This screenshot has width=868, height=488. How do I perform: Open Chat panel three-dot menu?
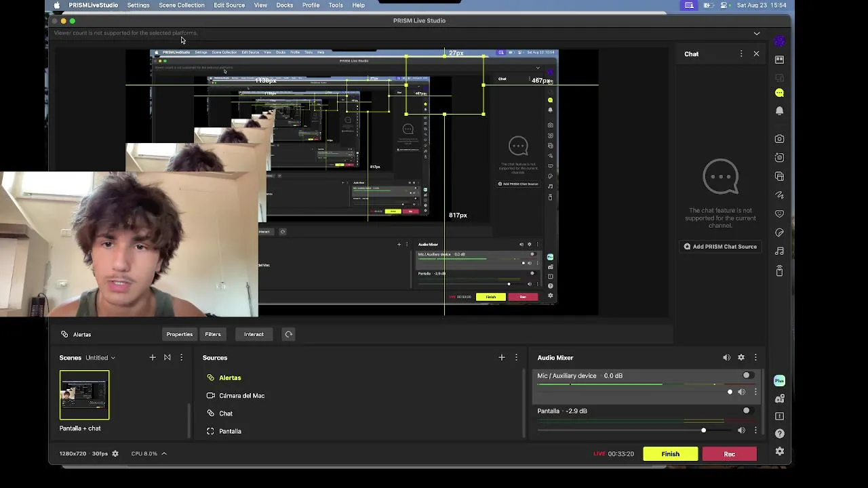(x=741, y=54)
